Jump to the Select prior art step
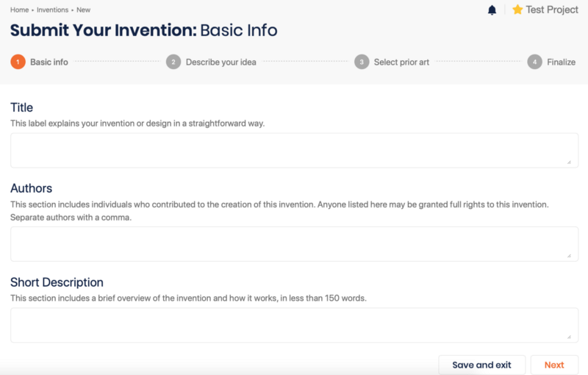Image resolution: width=588 pixels, height=375 pixels. (401, 62)
